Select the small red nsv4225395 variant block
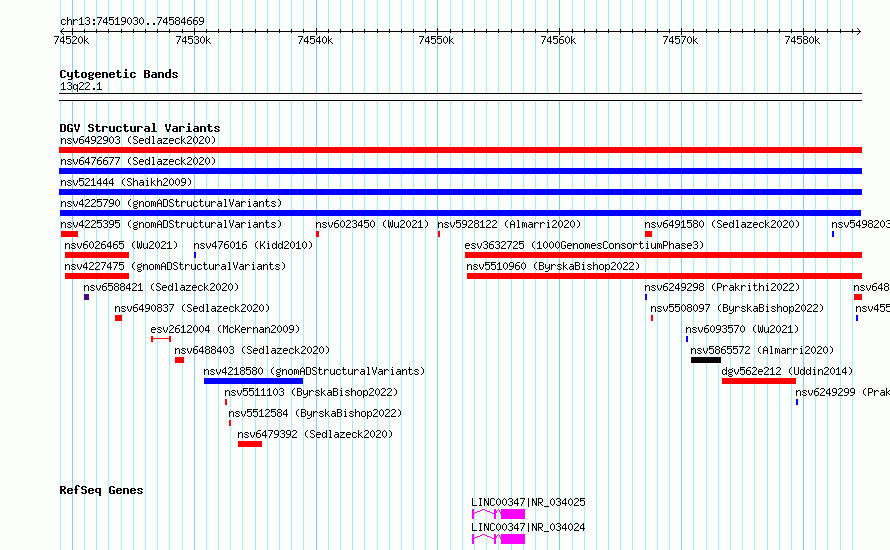Viewport: 890px width, 550px height. (69, 234)
